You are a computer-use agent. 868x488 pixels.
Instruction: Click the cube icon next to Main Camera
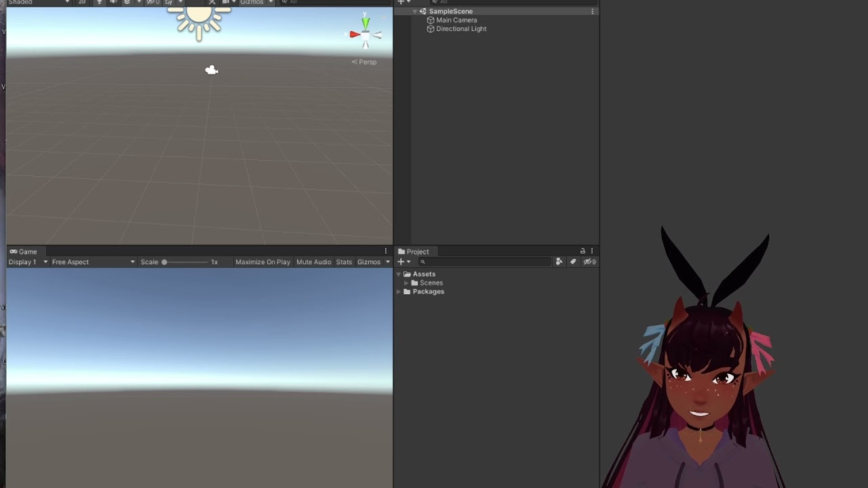[x=431, y=20]
